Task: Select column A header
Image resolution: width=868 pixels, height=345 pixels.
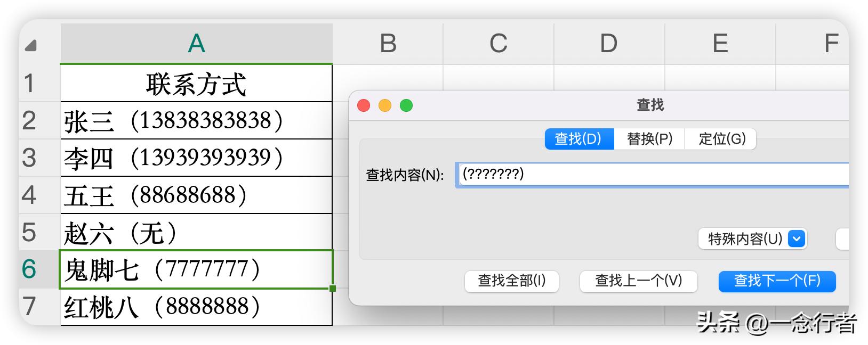Action: point(196,44)
